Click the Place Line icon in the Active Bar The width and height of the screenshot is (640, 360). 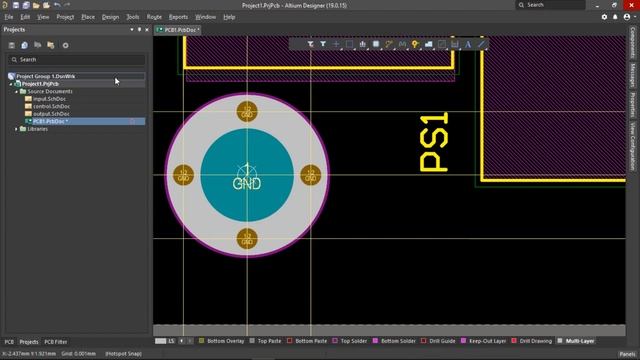[482, 44]
